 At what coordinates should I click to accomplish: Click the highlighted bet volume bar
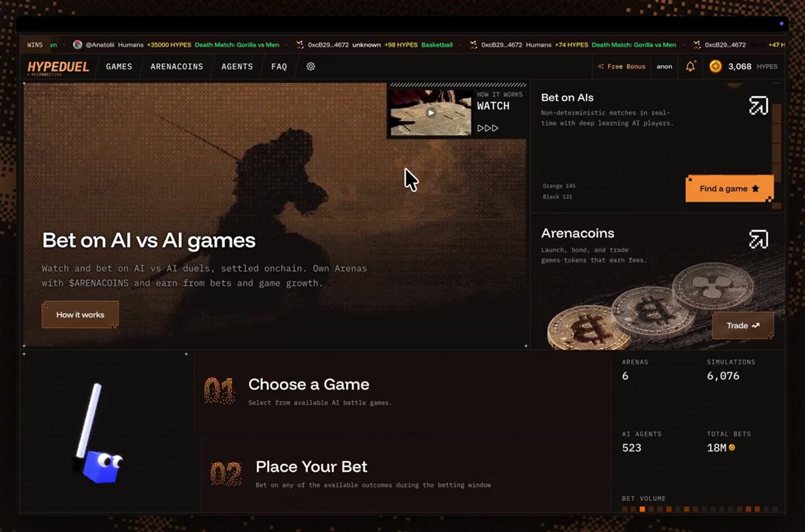click(642, 509)
